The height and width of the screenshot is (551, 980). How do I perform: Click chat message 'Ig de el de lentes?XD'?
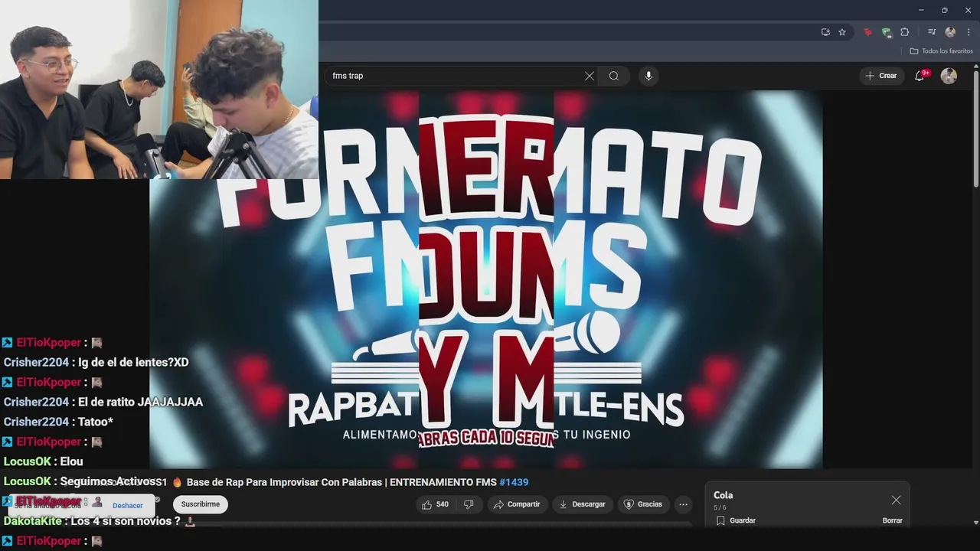pyautogui.click(x=133, y=362)
